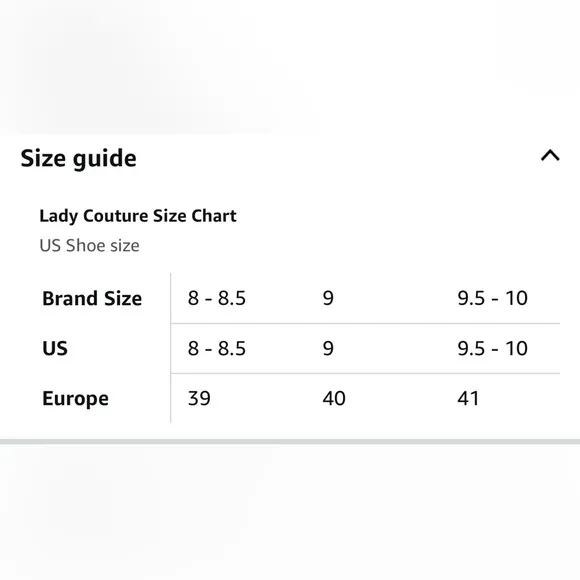Click Brand Size 9.5 - 10 cell
This screenshot has height=580, width=580.
coord(492,298)
